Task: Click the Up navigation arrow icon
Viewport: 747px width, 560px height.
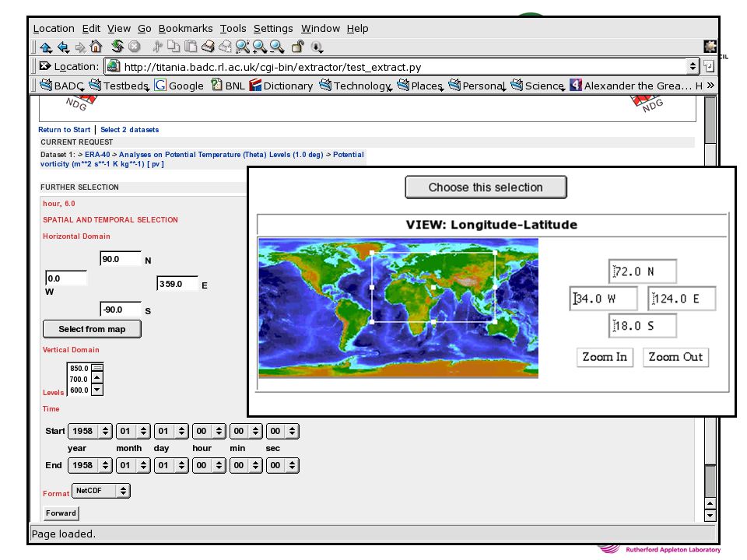Action: pyautogui.click(x=46, y=47)
